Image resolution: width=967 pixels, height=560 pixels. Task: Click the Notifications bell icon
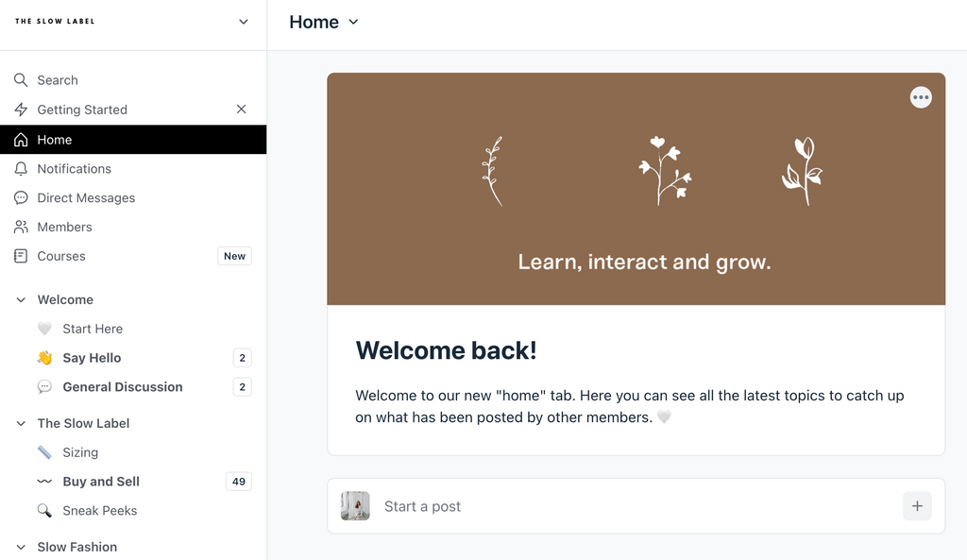[x=21, y=169]
